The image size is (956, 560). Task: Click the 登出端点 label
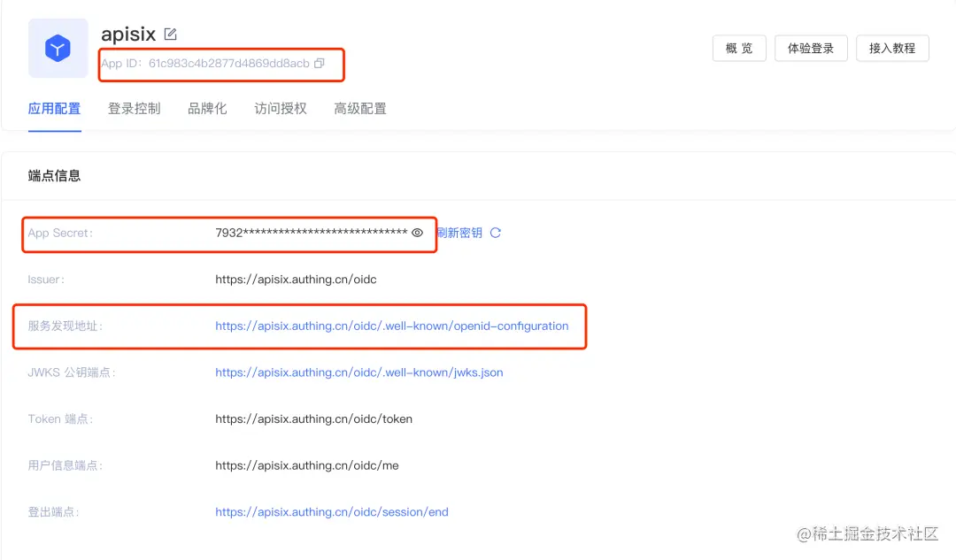[54, 512]
